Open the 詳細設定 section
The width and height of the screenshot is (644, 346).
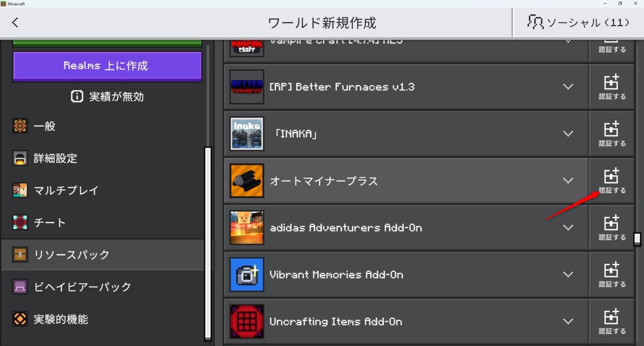coord(103,158)
